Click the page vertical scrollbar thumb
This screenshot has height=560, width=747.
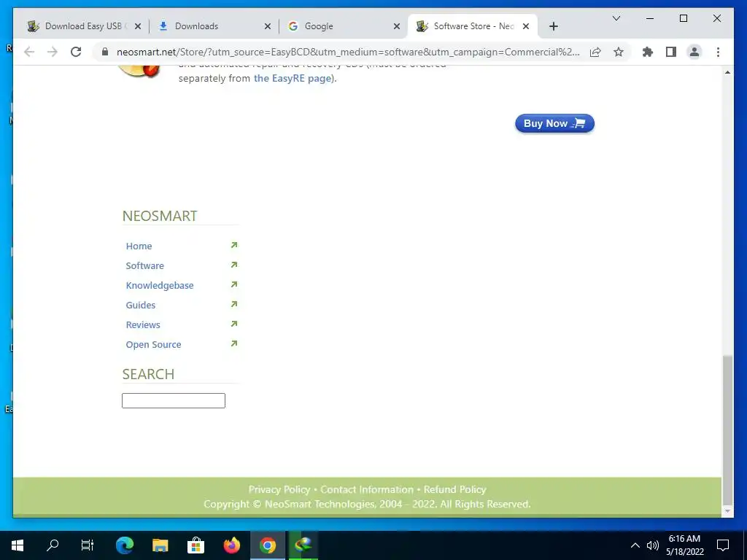pos(727,429)
